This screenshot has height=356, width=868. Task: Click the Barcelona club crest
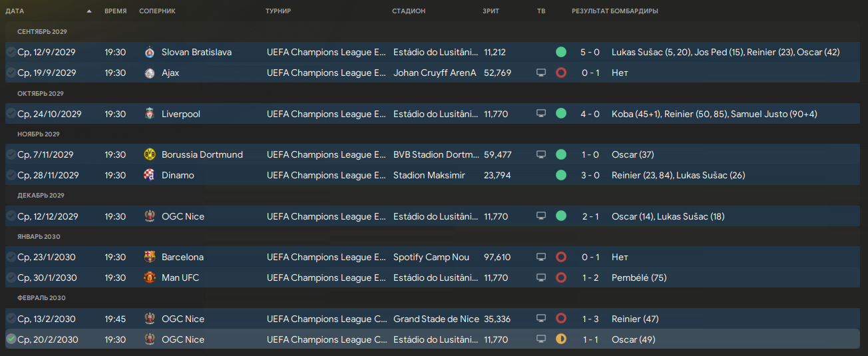(149, 257)
